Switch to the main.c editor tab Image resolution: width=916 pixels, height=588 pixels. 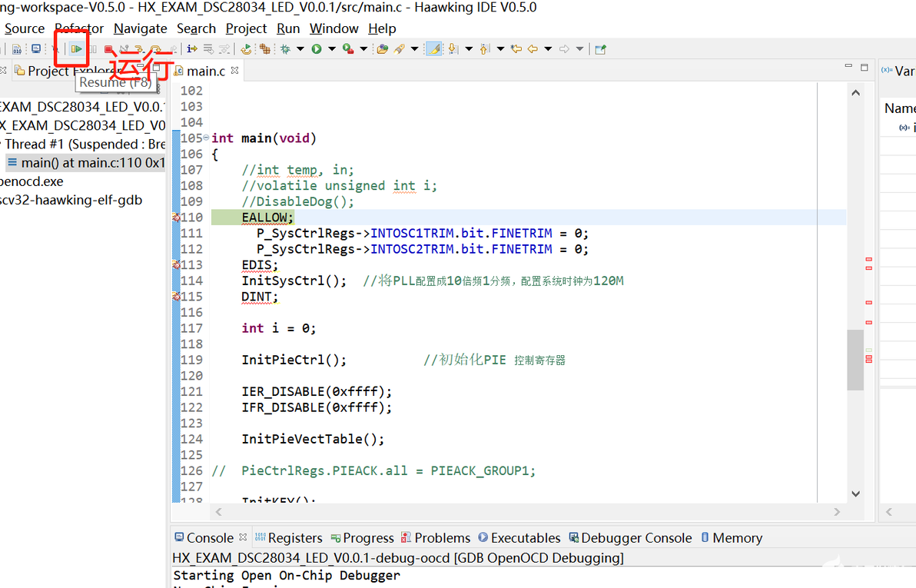[x=206, y=71]
